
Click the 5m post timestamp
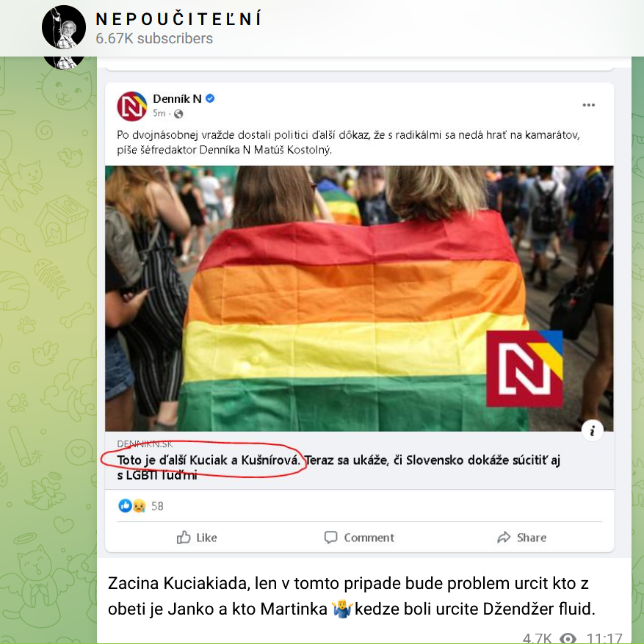coord(159,113)
